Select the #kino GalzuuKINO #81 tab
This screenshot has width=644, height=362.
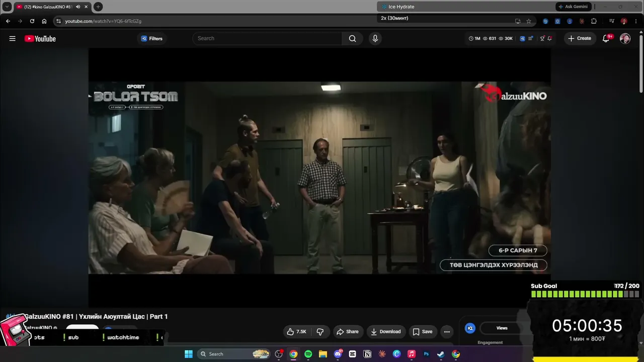pos(52,7)
